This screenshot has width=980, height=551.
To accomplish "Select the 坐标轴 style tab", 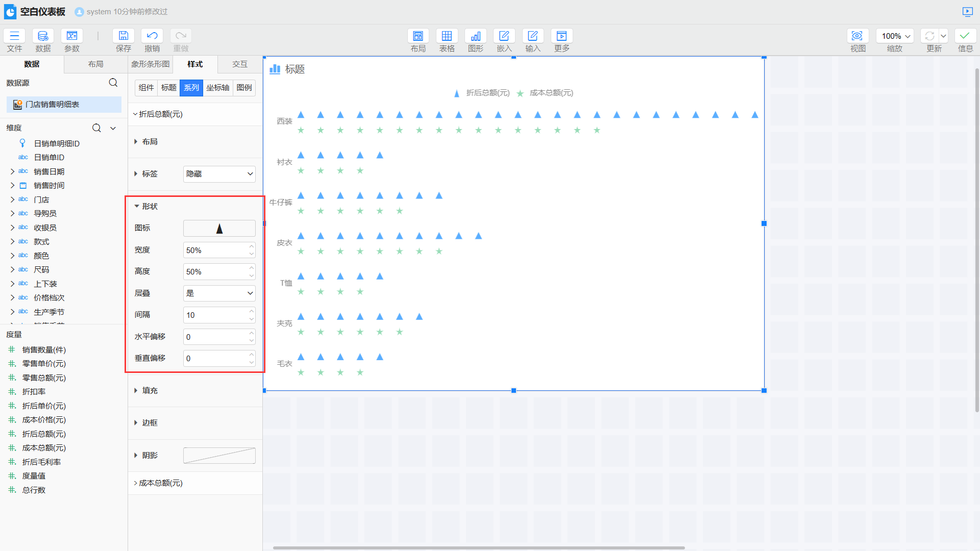I will pyautogui.click(x=217, y=88).
